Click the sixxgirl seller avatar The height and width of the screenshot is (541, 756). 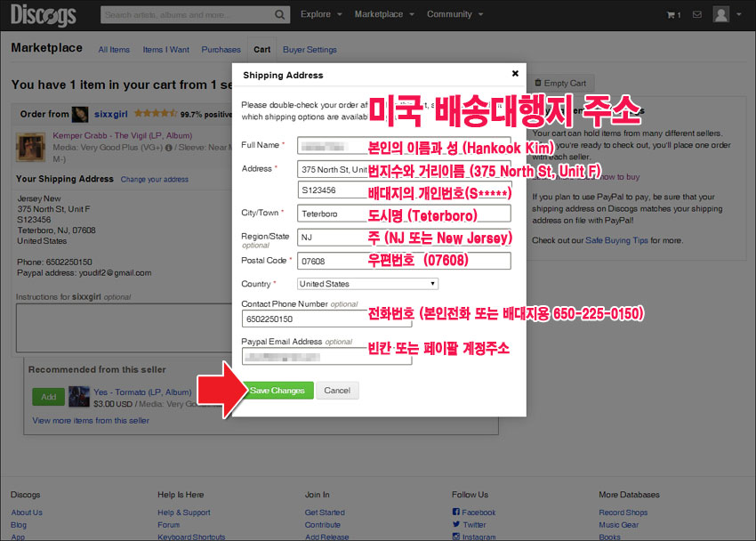(80, 114)
